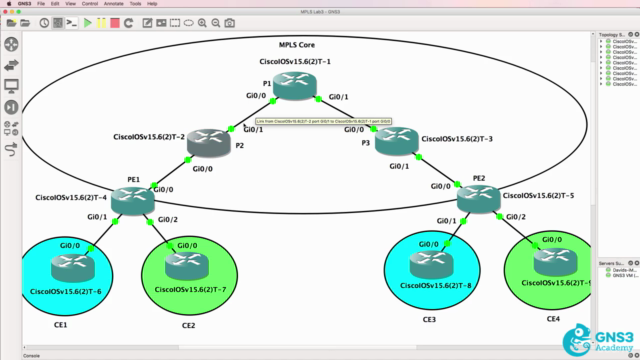
Task: Select the P1 router node
Action: [x=295, y=85]
